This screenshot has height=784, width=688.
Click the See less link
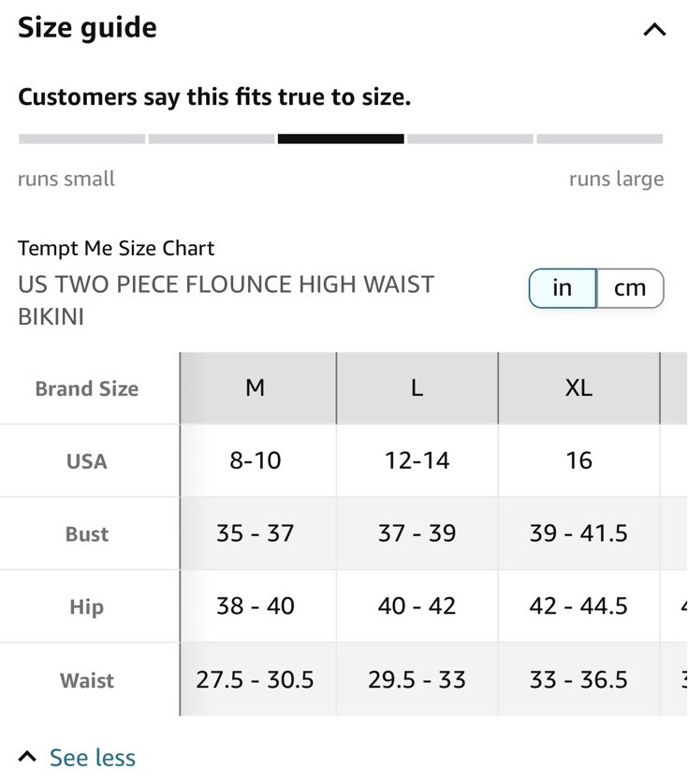(x=92, y=757)
